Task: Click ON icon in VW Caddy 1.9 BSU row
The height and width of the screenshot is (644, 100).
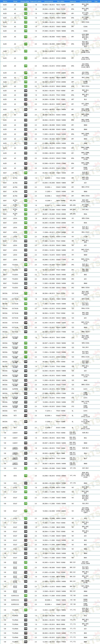Action: click(25, 438)
